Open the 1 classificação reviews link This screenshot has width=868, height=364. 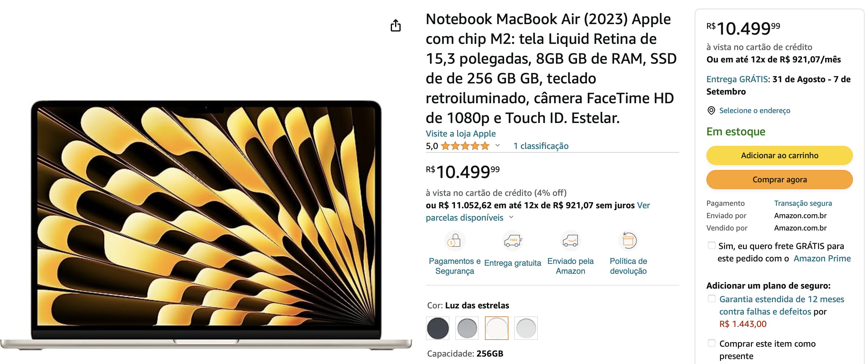(541, 146)
